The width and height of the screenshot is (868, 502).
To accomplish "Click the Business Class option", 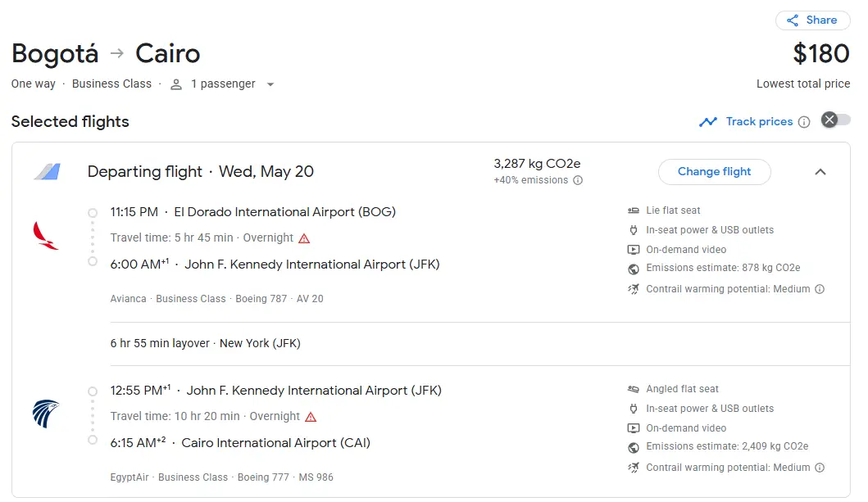I will tap(111, 84).
